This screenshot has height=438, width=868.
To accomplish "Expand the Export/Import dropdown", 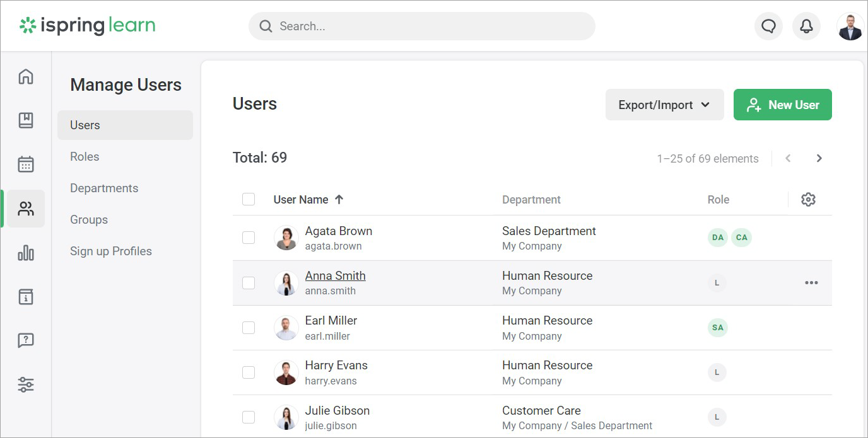I will (x=664, y=105).
